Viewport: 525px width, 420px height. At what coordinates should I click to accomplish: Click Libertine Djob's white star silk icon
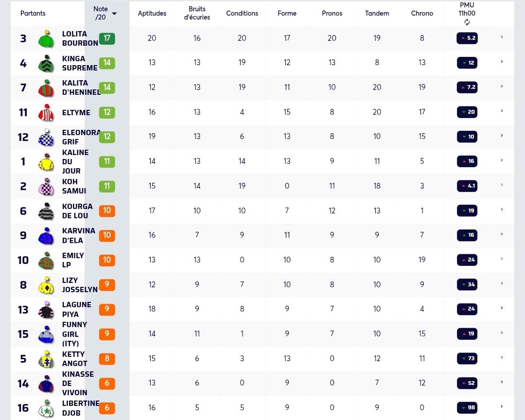pyautogui.click(x=46, y=408)
